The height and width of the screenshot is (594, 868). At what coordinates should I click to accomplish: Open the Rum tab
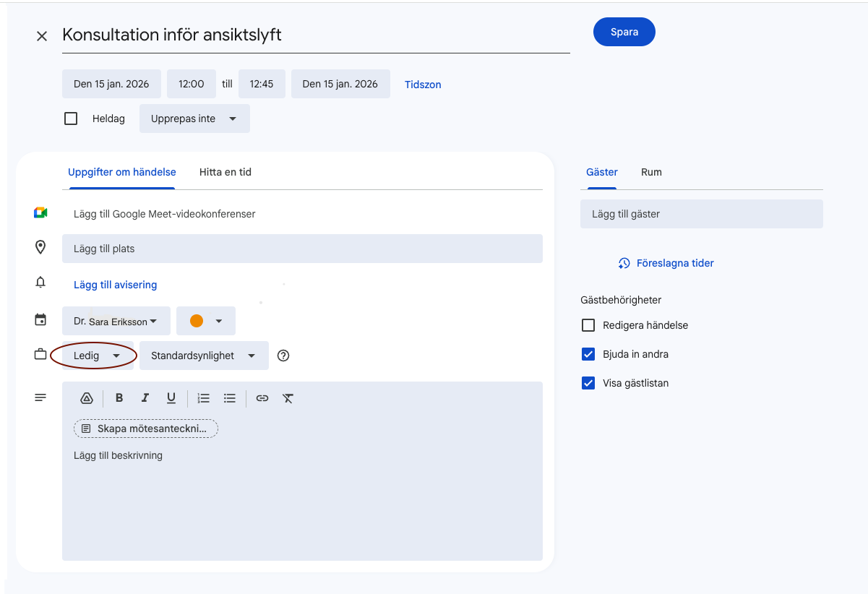tap(651, 172)
